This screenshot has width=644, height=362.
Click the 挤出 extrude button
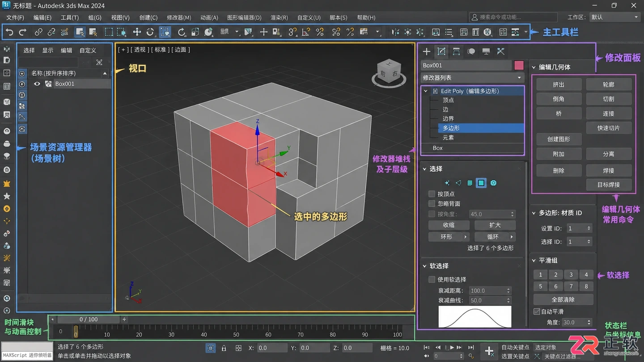tap(559, 84)
